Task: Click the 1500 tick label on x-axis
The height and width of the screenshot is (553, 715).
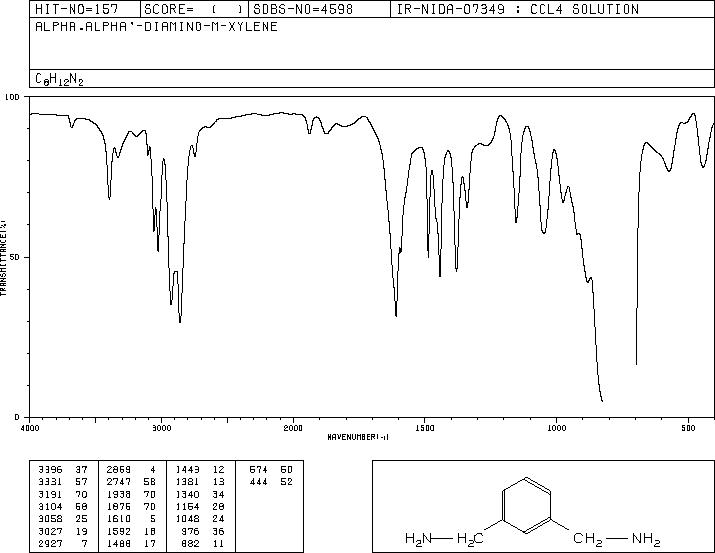Action: [x=425, y=428]
